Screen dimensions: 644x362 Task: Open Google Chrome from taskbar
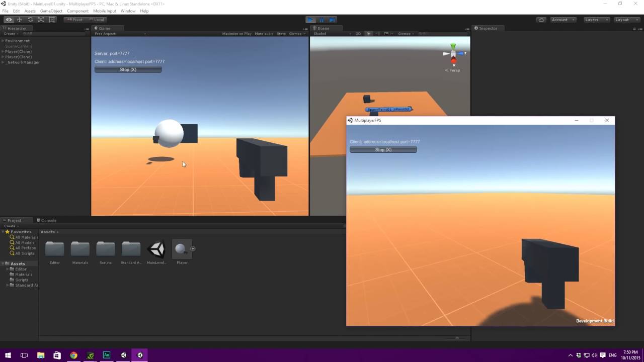73,355
